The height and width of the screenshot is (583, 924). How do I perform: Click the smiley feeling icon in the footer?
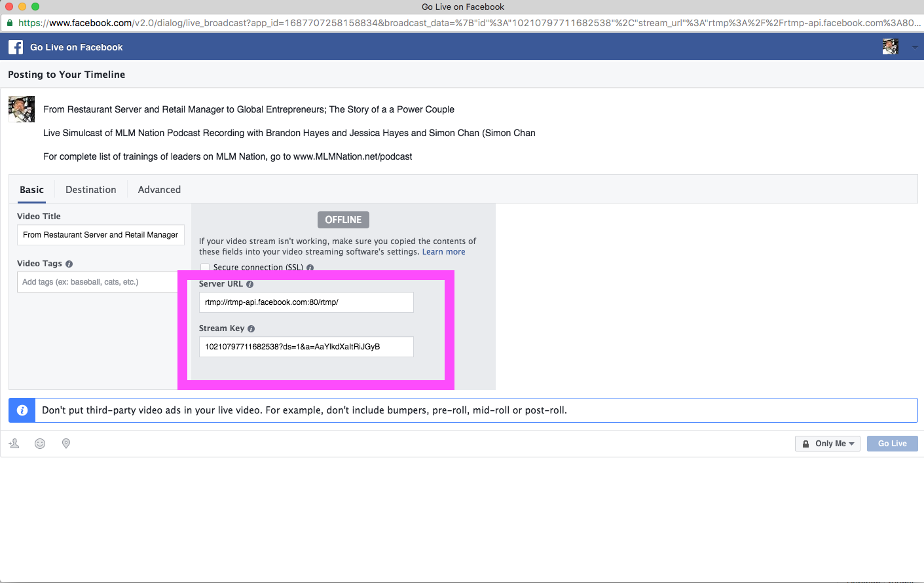coord(40,443)
